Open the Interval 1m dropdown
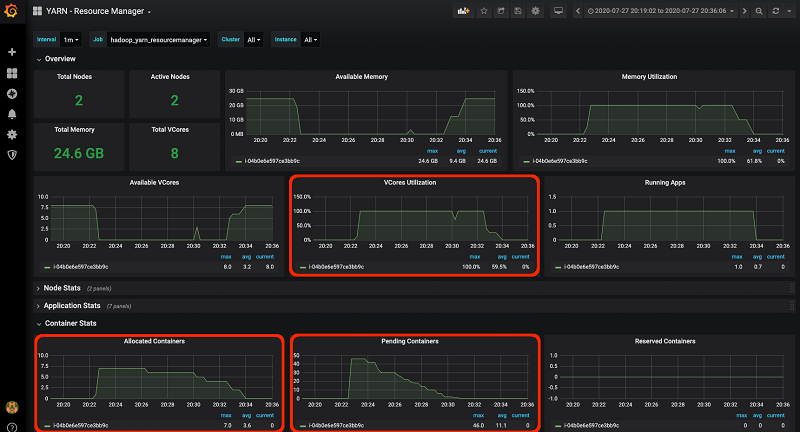 (70, 40)
